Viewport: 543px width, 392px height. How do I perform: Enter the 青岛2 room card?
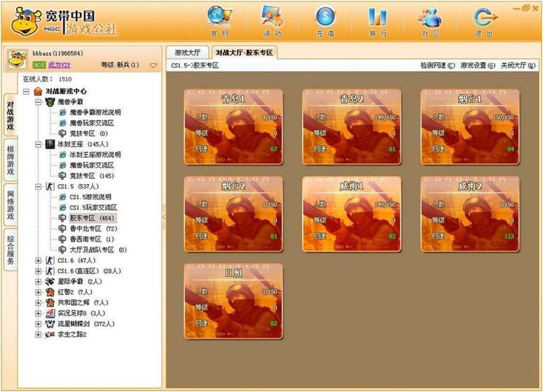(351, 127)
